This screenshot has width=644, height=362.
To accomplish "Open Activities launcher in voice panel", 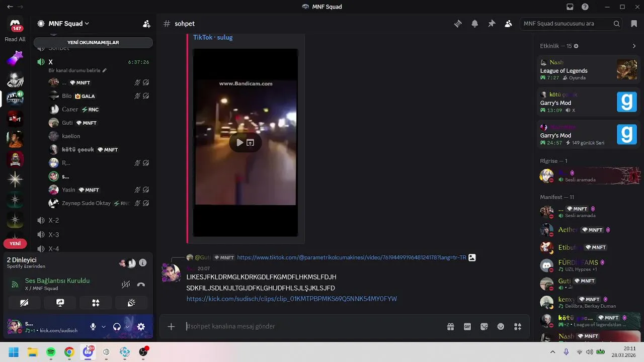I will point(96,303).
